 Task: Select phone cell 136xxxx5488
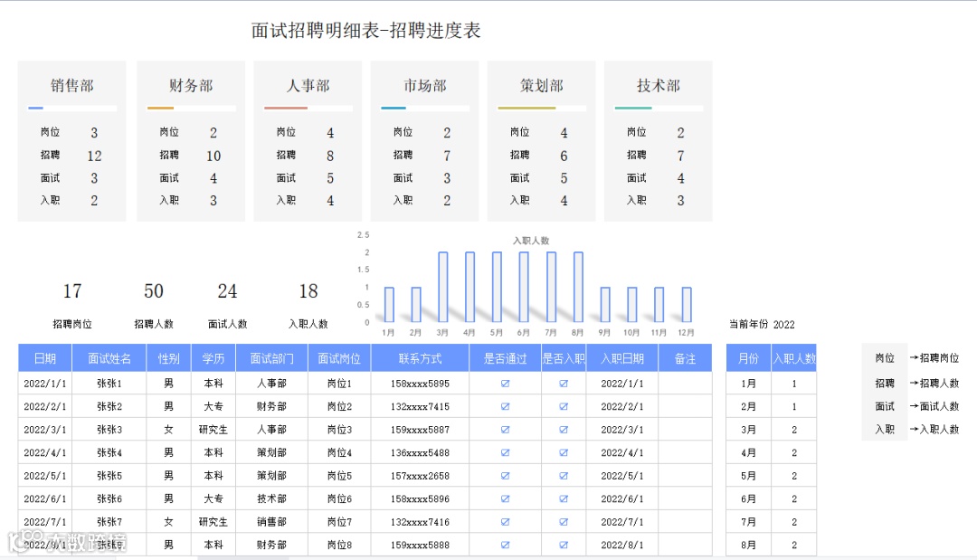click(x=420, y=453)
